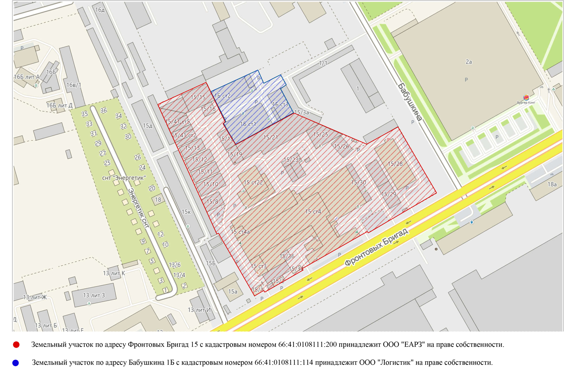This screenshot has height=392, width=564.
Task: Click the label 15/13
Action: click(192, 148)
